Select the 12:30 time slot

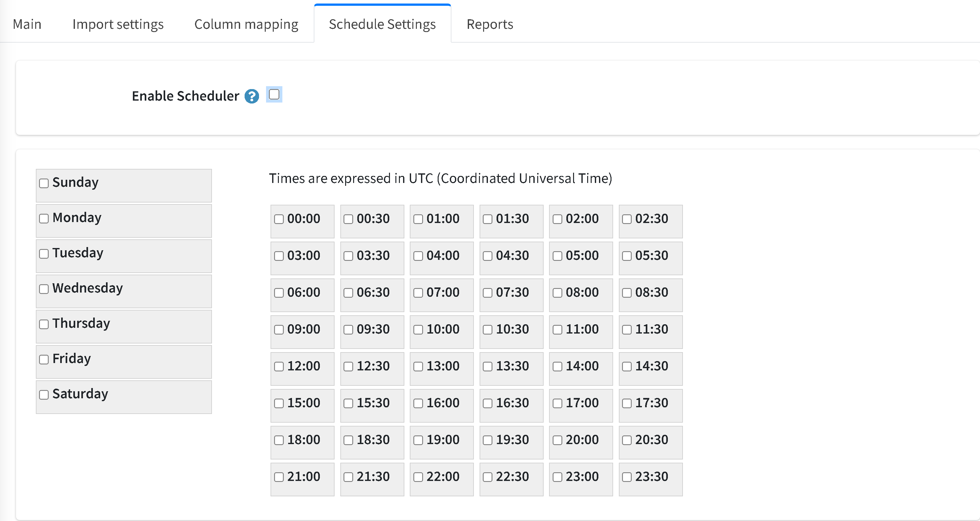point(348,367)
